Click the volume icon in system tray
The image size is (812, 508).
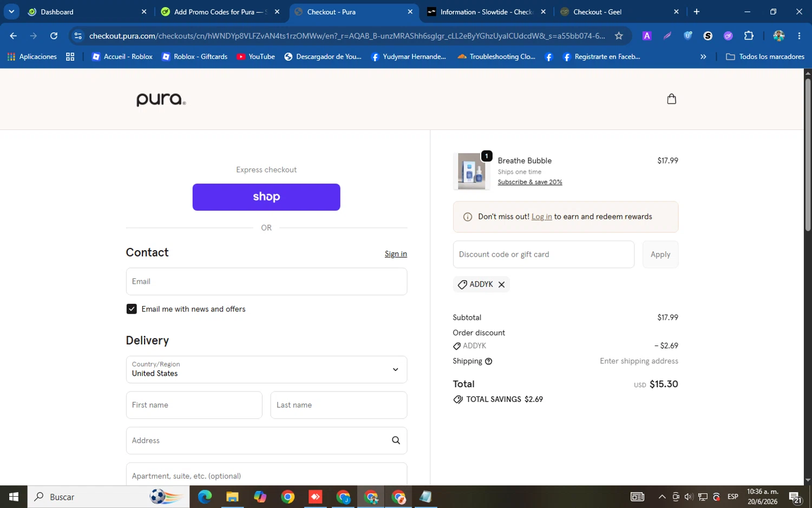coord(689,497)
